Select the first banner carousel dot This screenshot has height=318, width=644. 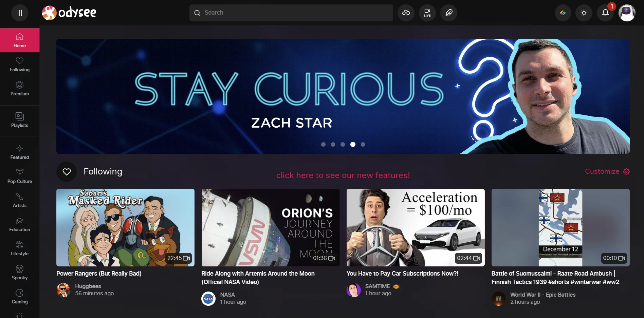tap(323, 144)
